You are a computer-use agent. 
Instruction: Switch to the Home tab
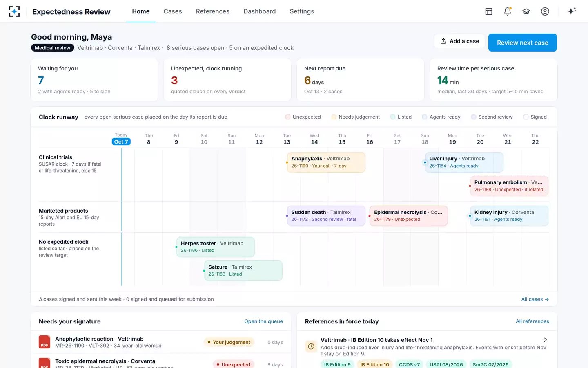(x=141, y=11)
